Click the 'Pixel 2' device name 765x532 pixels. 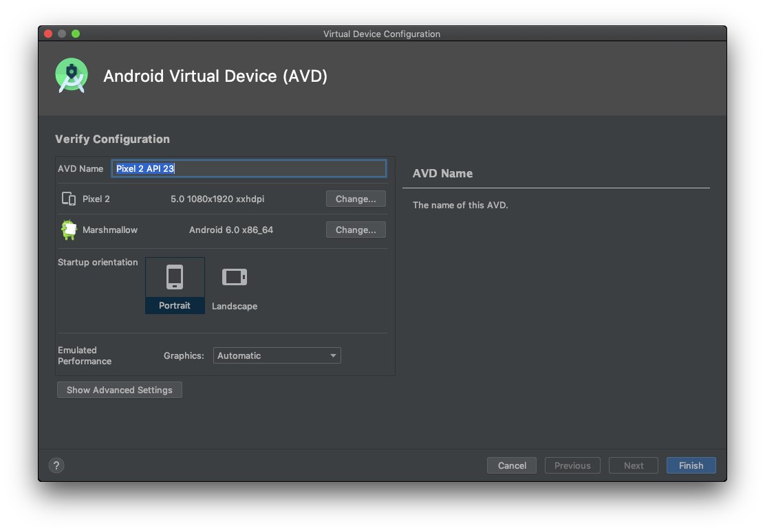(x=96, y=199)
